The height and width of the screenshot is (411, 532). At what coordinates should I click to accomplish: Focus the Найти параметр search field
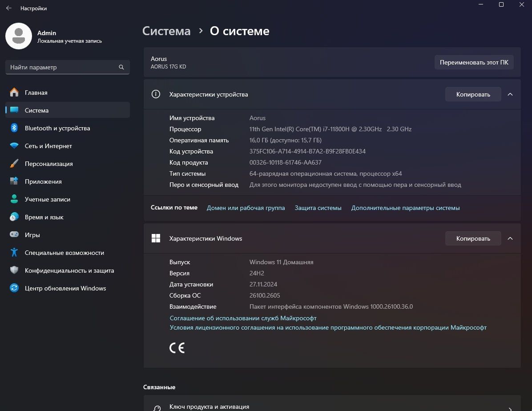[68, 67]
